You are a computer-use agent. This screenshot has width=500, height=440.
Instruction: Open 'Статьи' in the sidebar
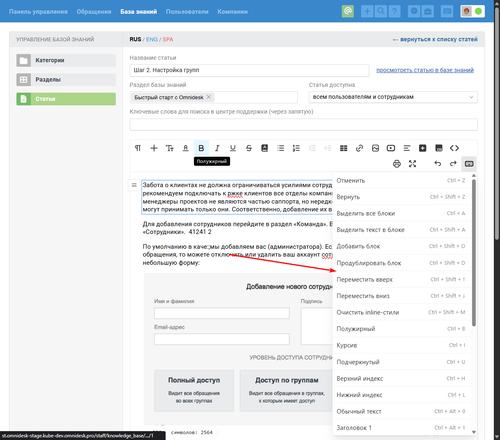[x=66, y=99]
